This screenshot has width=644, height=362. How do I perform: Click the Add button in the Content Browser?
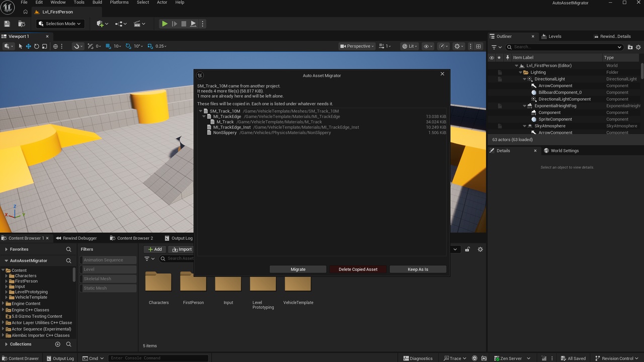tap(155, 249)
